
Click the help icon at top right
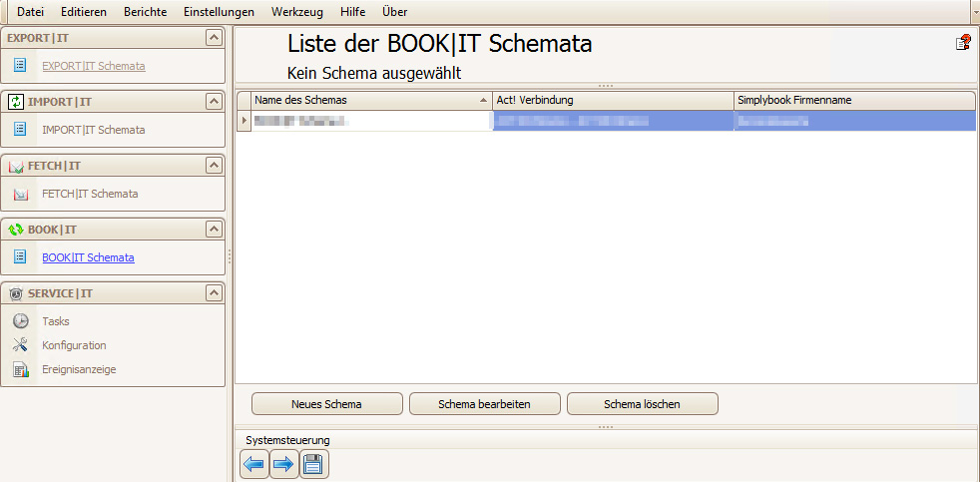coord(963,43)
